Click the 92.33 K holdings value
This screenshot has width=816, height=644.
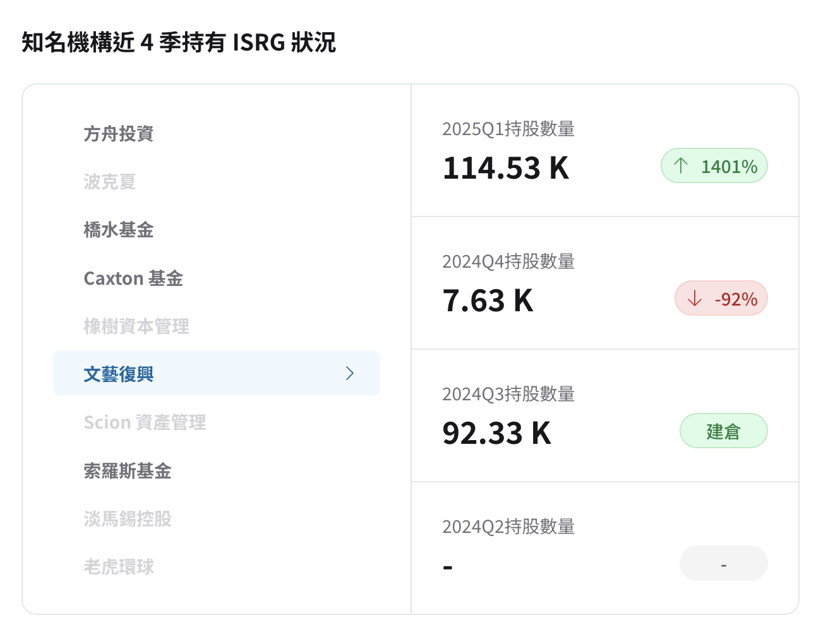(496, 434)
